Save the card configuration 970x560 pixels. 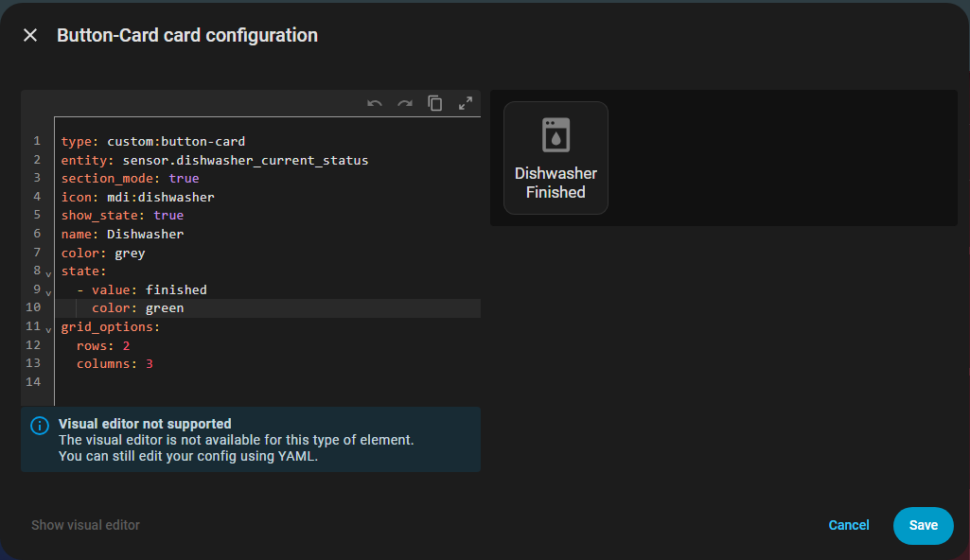[x=923, y=525]
